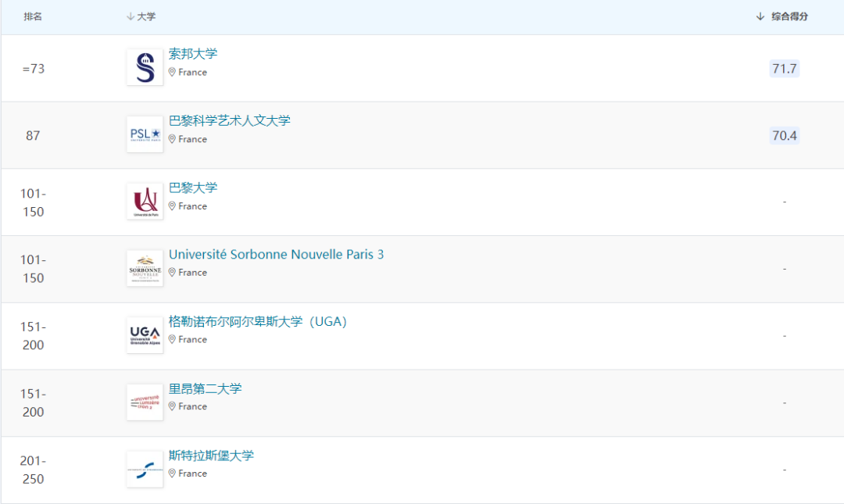Open the UGA Grenoble Alpes logo
Screen dimensions: 844x504
click(145, 335)
